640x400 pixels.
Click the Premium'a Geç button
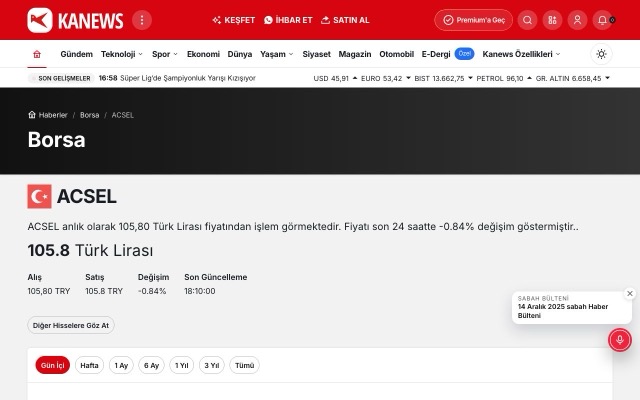pos(473,20)
